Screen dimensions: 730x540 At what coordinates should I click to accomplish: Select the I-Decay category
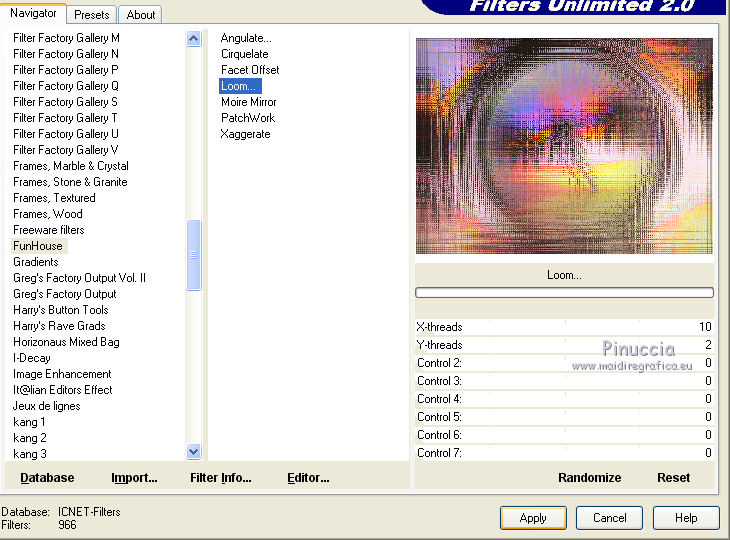[x=32, y=358]
